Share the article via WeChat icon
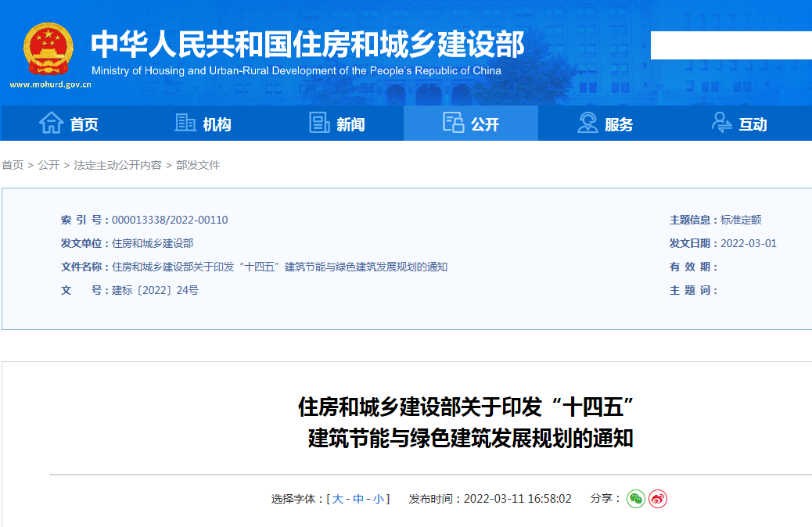812x527 pixels. click(x=636, y=499)
